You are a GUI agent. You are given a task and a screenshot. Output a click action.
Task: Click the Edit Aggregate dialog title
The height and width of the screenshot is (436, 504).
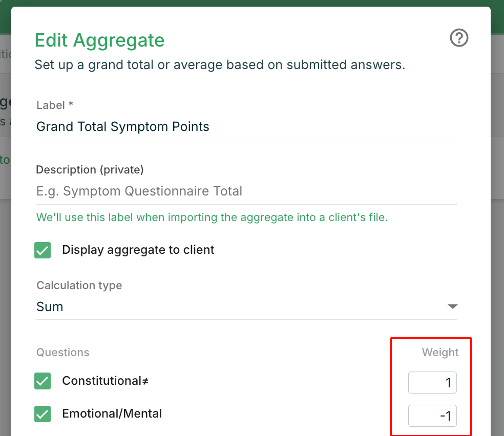[x=99, y=40]
